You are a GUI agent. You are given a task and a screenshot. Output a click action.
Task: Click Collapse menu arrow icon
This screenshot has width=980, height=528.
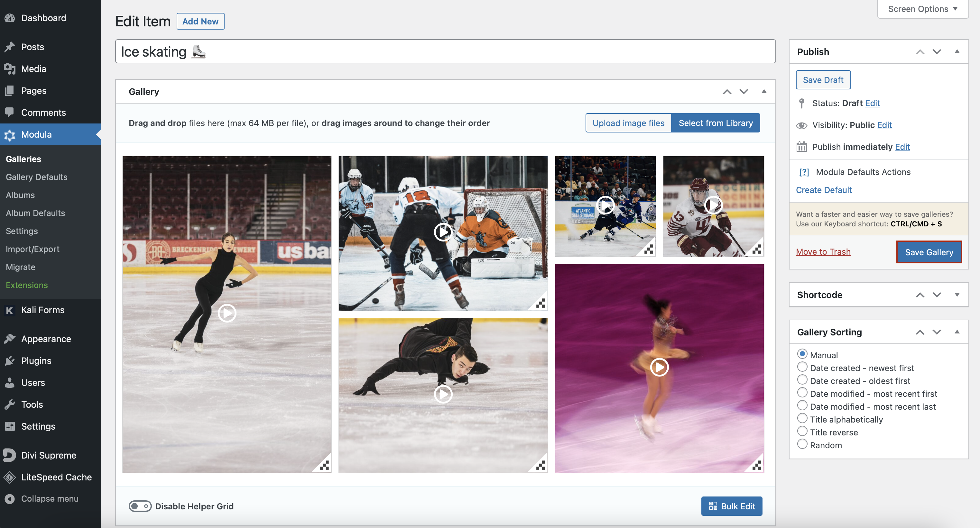tap(10, 499)
